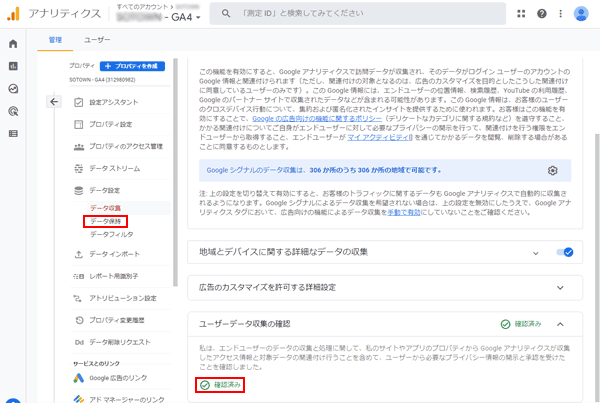
Task: Click the データストリーム icon
Action: point(78,168)
